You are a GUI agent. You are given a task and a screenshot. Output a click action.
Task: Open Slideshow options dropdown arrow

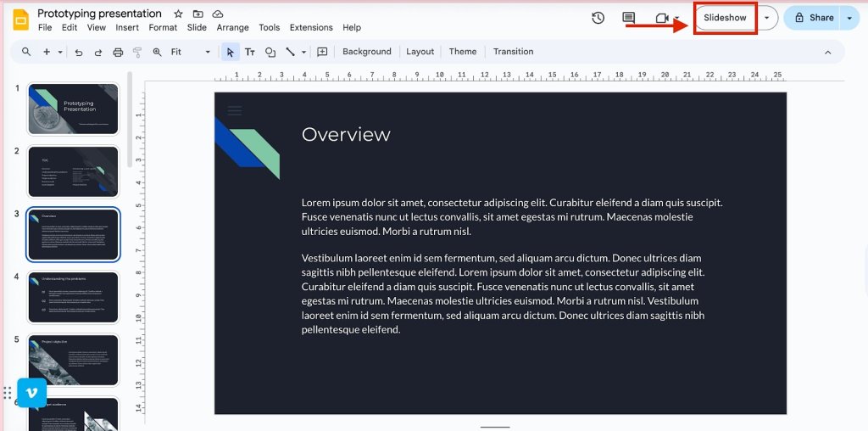766,18
